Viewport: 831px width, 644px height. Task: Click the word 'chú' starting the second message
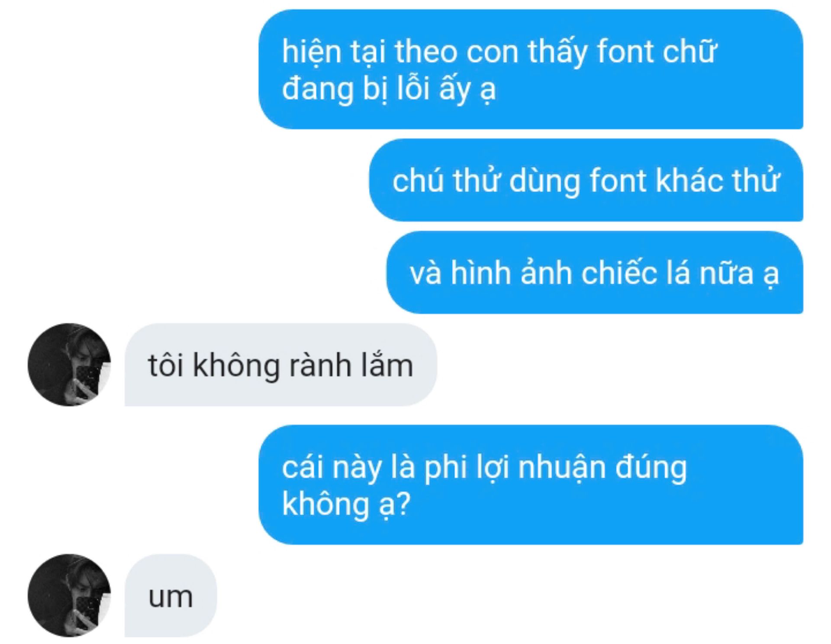tap(418, 181)
